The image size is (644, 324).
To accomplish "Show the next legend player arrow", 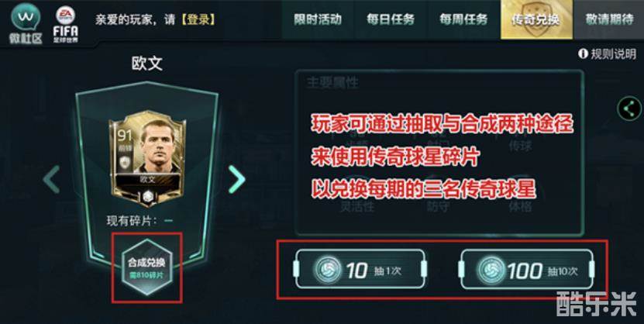I will coord(236,179).
